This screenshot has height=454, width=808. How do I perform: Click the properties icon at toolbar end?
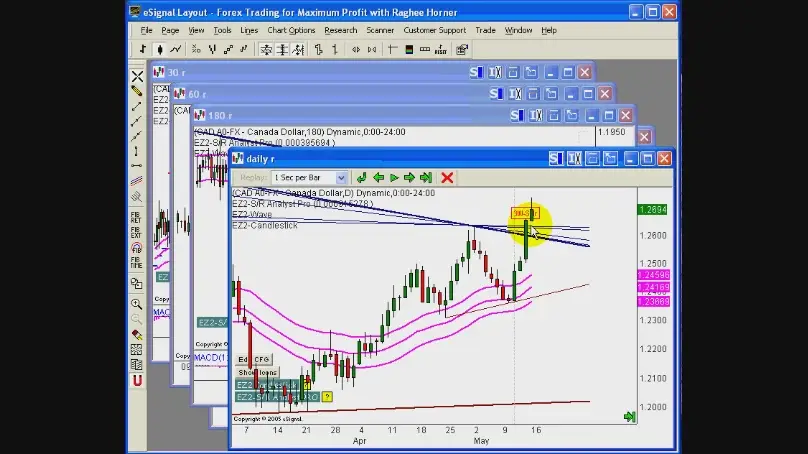tap(462, 49)
